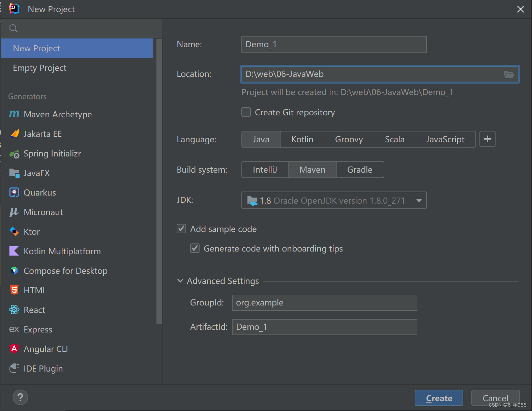The height and width of the screenshot is (411, 532).
Task: Click the Ktor generator label
Action: click(32, 232)
